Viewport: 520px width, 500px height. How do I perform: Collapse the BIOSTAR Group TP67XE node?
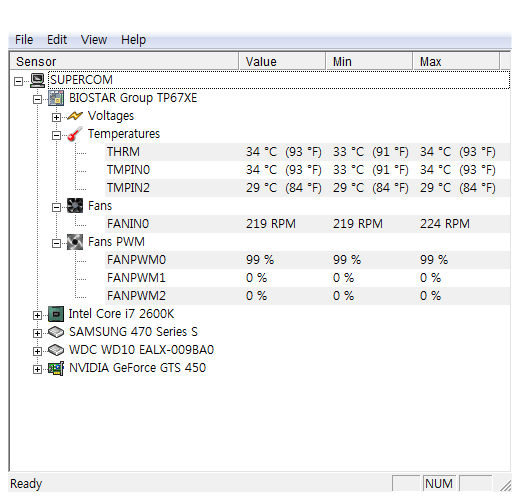[x=37, y=99]
